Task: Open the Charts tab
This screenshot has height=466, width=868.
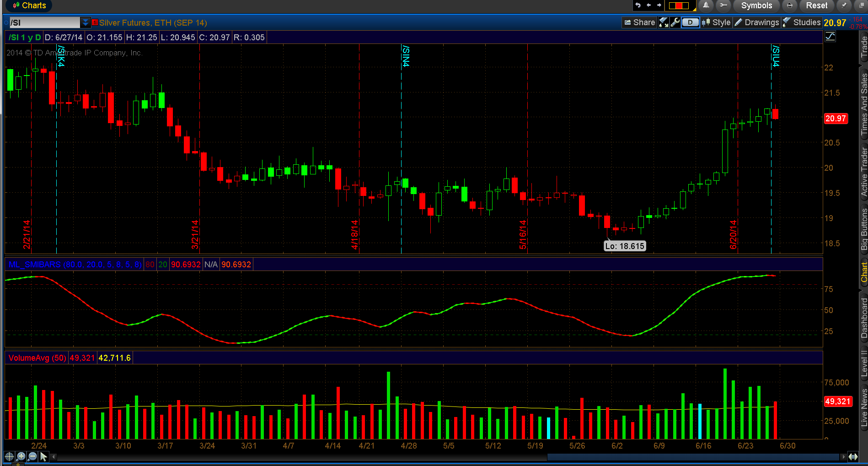Action: click(x=29, y=5)
